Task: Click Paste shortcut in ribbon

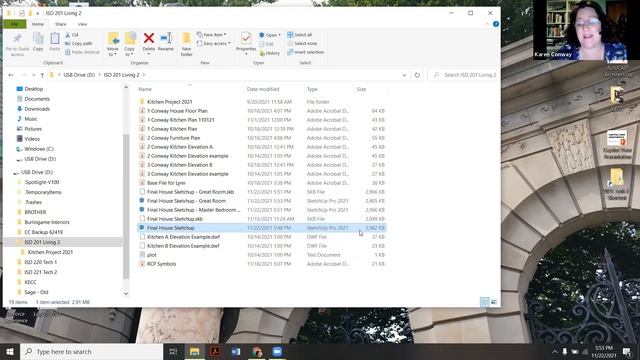Action: click(x=82, y=52)
